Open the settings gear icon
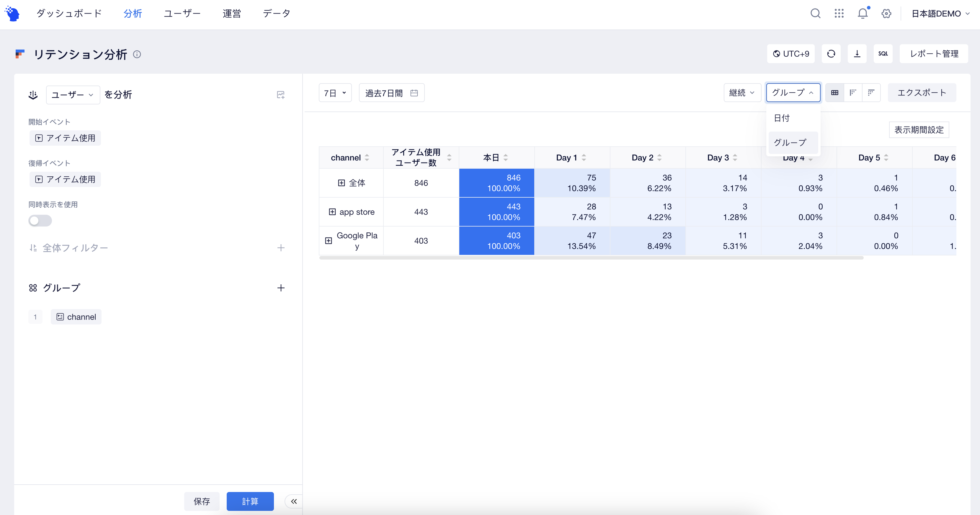Screen dimensions: 980x515 886,14
